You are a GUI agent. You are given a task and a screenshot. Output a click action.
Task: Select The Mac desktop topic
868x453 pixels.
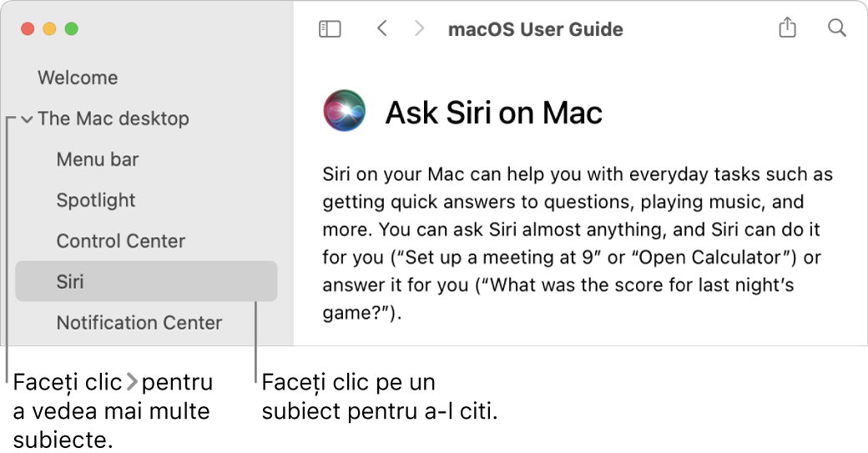click(114, 118)
